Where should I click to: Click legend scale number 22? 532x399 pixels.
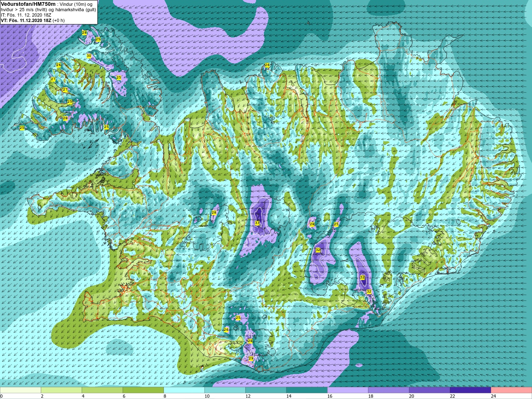coord(453,396)
